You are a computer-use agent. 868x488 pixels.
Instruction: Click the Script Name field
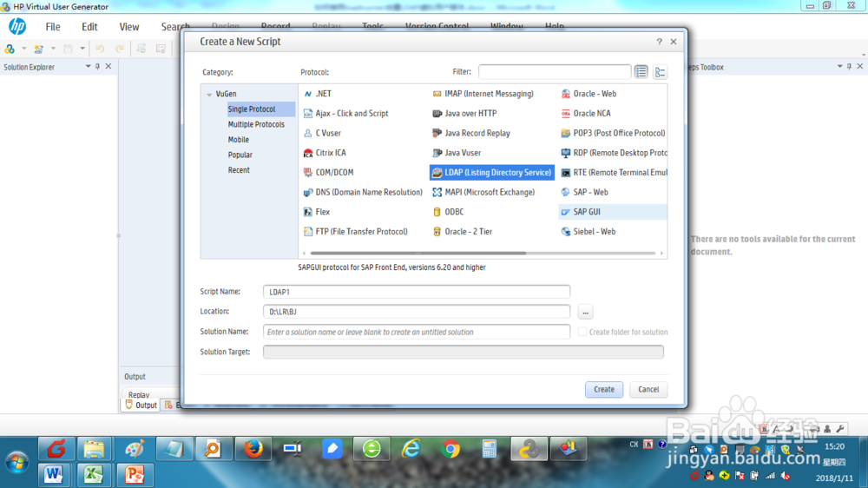click(x=417, y=292)
